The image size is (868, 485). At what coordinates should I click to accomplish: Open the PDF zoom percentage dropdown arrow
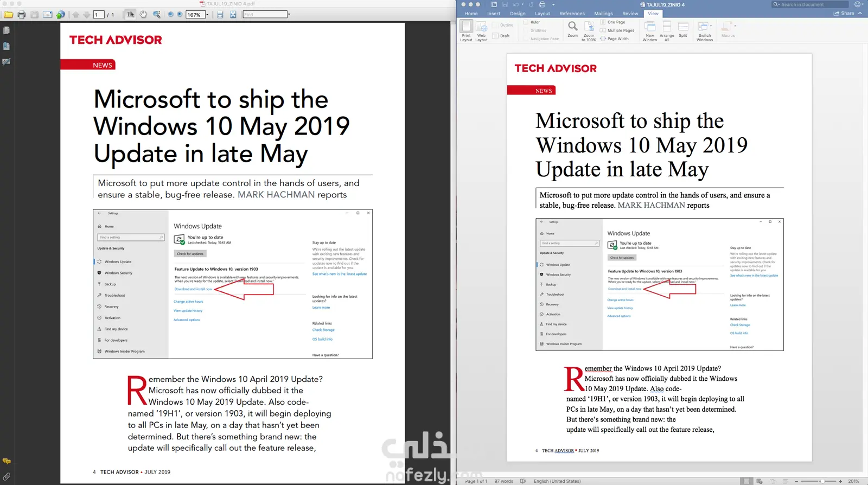(x=207, y=15)
